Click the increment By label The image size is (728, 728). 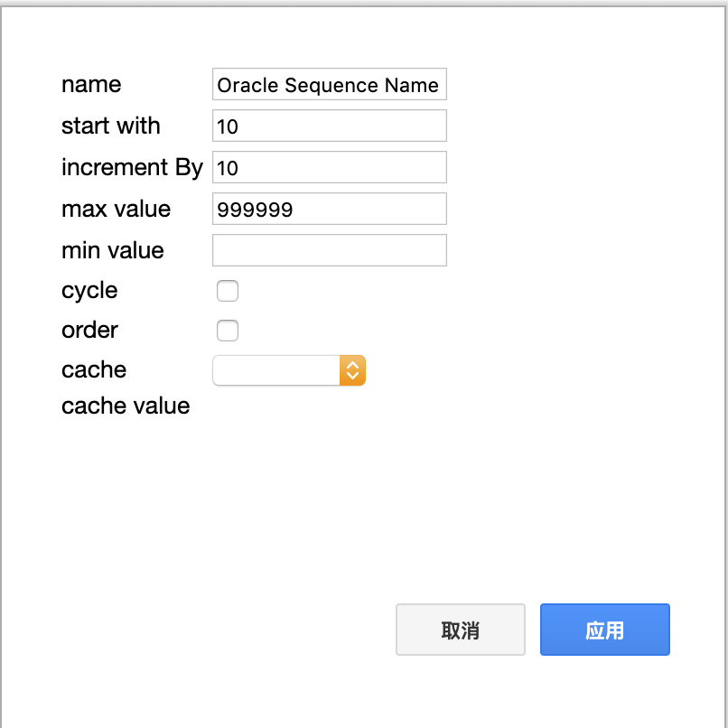pyautogui.click(x=132, y=168)
